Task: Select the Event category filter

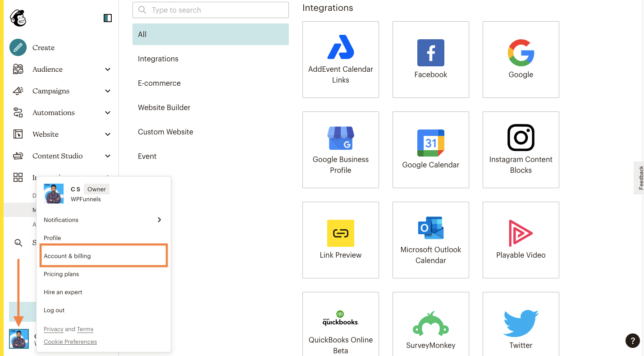Action: [x=210, y=156]
